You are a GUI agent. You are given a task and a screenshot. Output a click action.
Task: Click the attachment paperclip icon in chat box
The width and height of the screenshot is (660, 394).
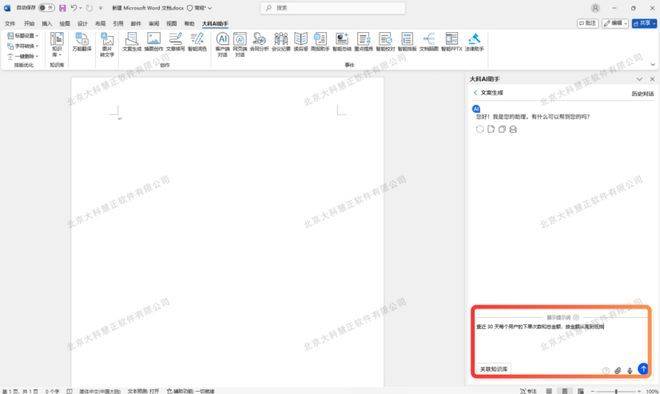[x=617, y=370]
